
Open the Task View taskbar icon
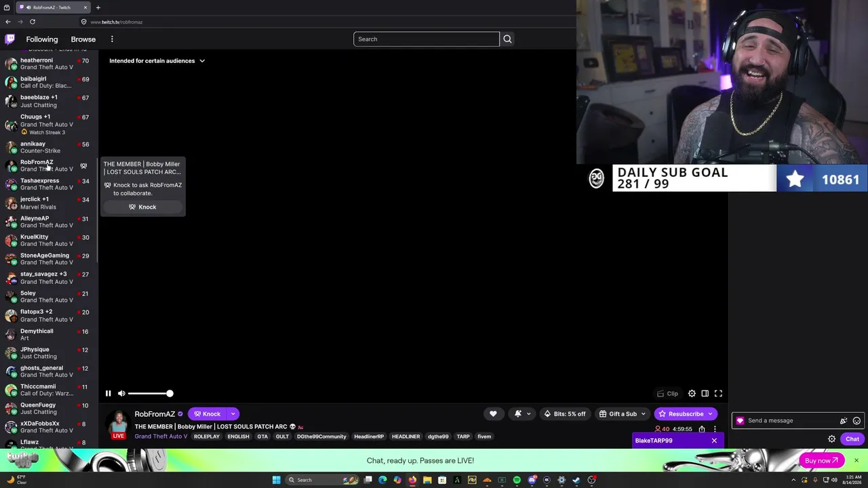click(x=368, y=480)
